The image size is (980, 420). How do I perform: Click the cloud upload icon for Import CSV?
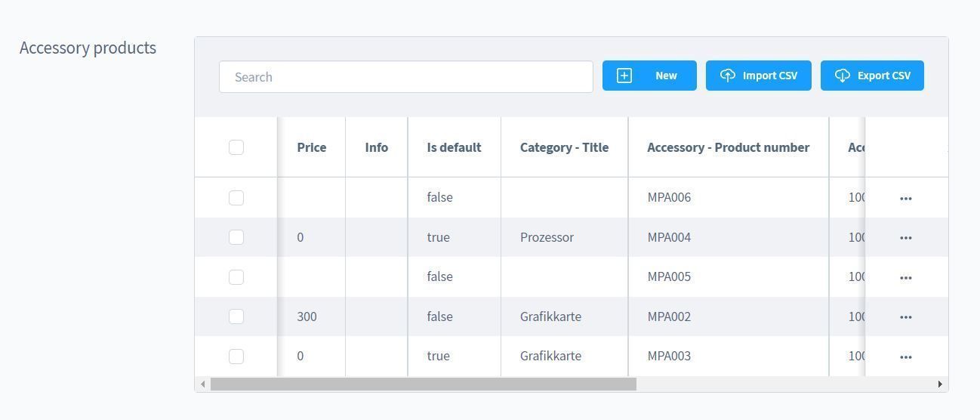(x=727, y=76)
